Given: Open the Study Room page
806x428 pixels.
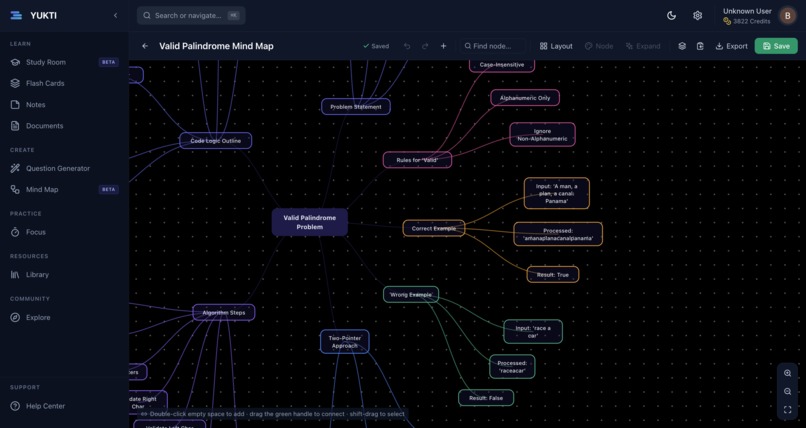Looking at the screenshot, I should (x=64, y=62).
